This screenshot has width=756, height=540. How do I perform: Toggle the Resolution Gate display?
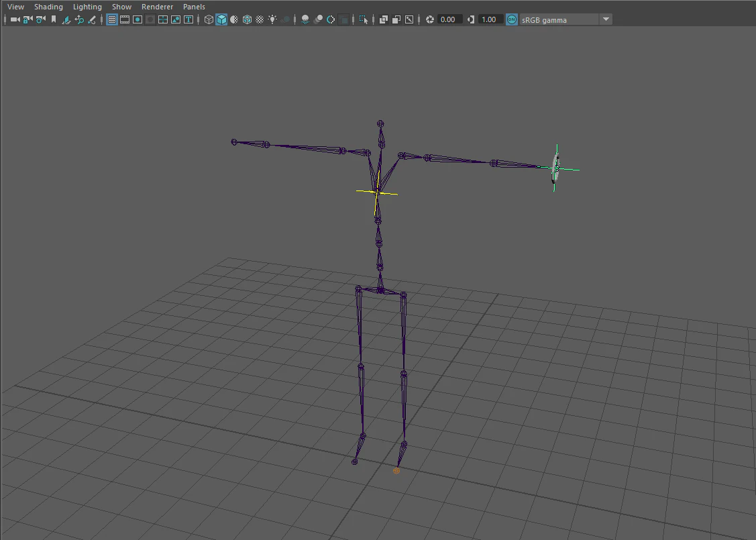click(138, 19)
